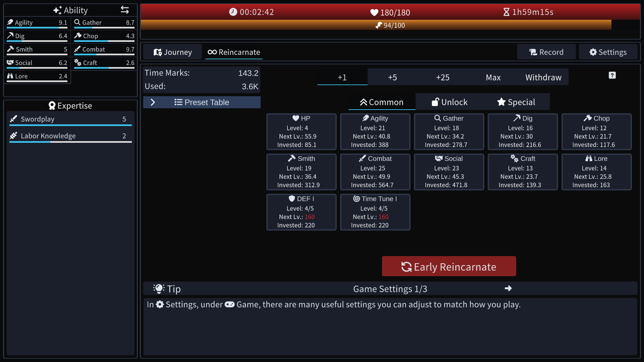Open the Unlock upgrades tab

click(x=449, y=102)
